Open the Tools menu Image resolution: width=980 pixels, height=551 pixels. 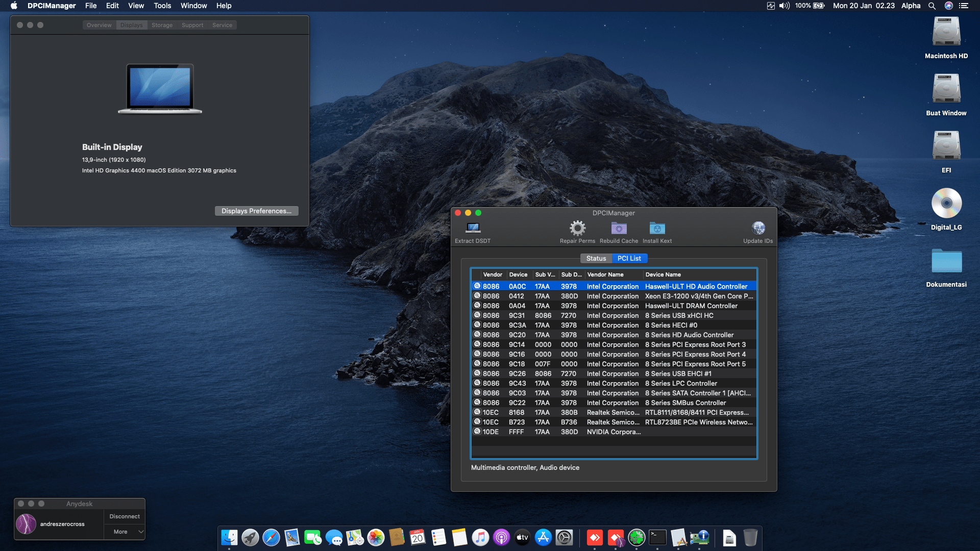click(162, 6)
